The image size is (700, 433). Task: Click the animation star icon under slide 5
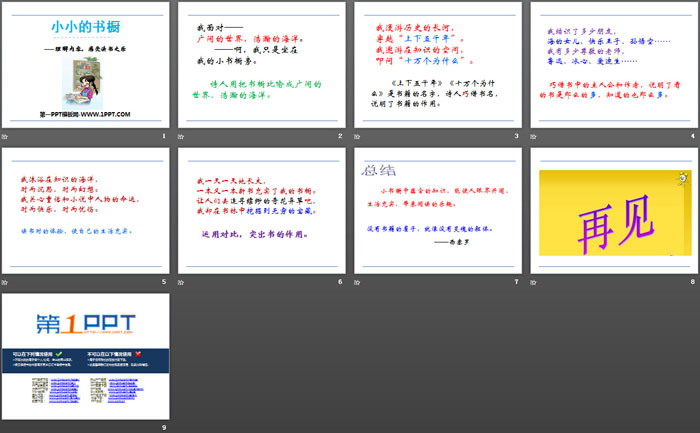coord(7,281)
